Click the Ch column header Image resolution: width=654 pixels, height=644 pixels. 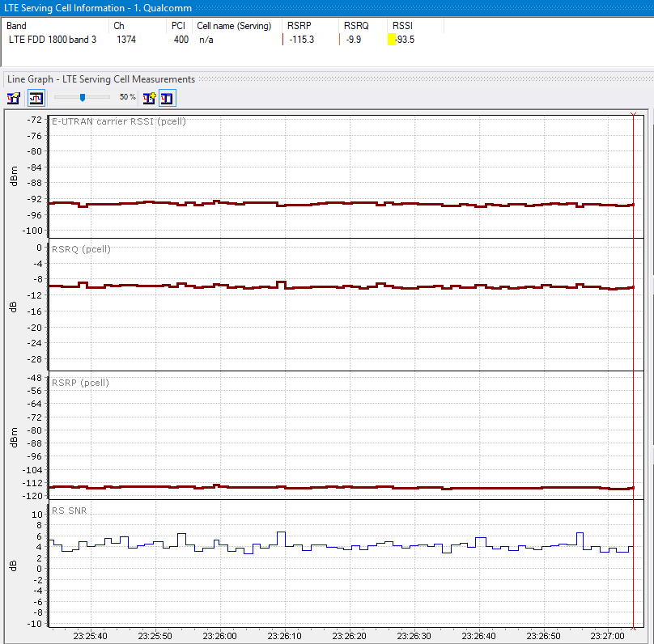click(x=119, y=26)
